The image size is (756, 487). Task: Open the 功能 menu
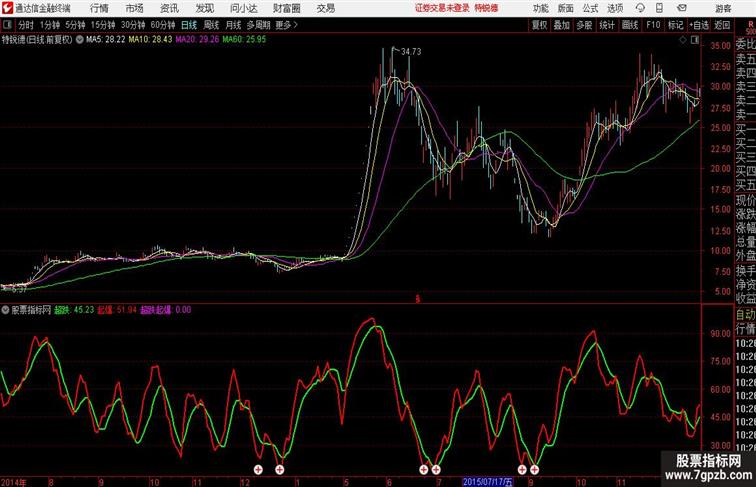(x=540, y=8)
